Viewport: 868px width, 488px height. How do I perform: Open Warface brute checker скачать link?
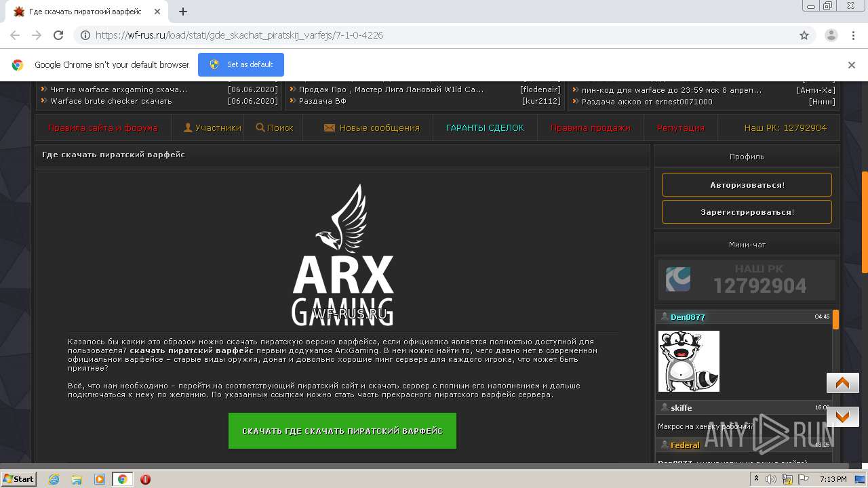point(111,101)
